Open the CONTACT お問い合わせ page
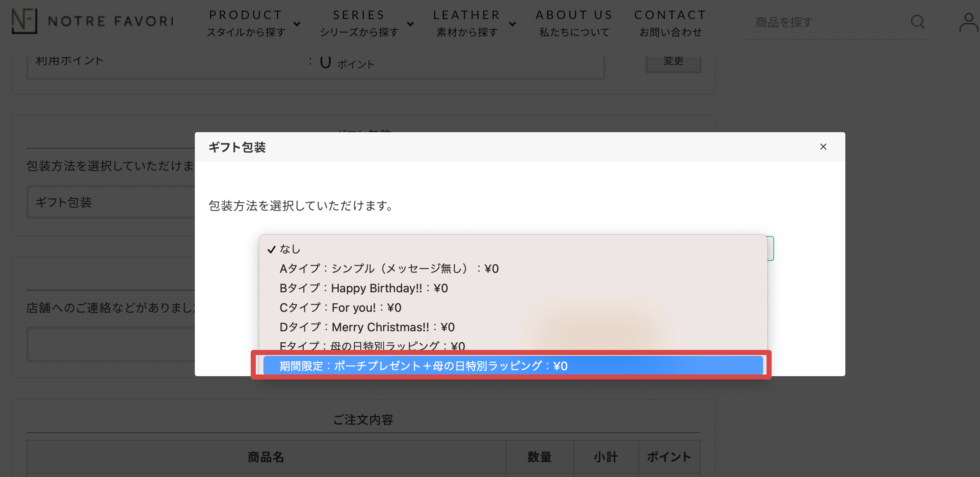 tap(670, 23)
